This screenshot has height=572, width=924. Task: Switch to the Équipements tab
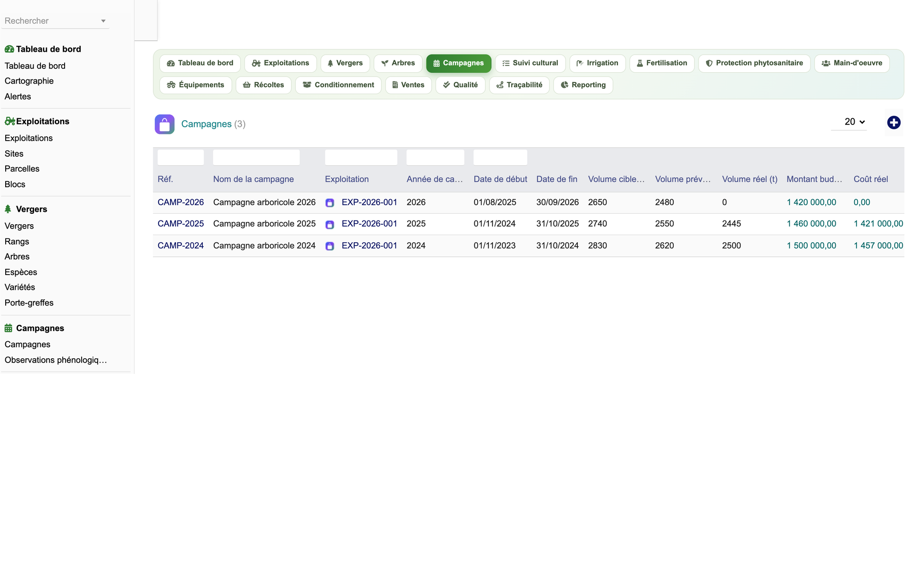pyautogui.click(x=196, y=85)
